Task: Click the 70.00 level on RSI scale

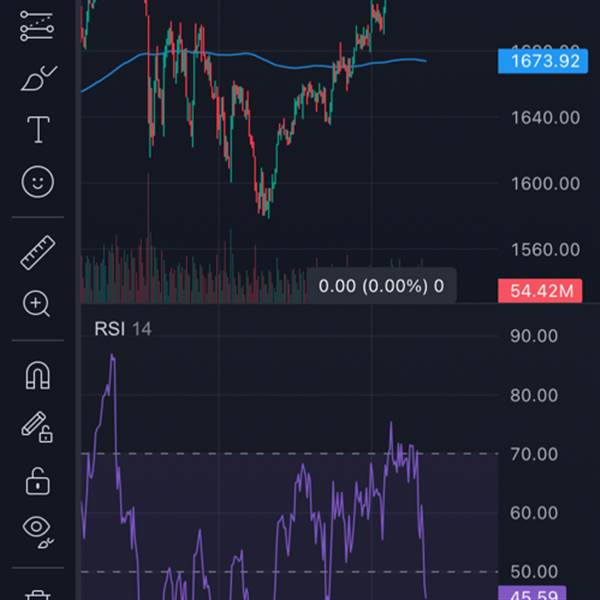Action: coord(533,454)
